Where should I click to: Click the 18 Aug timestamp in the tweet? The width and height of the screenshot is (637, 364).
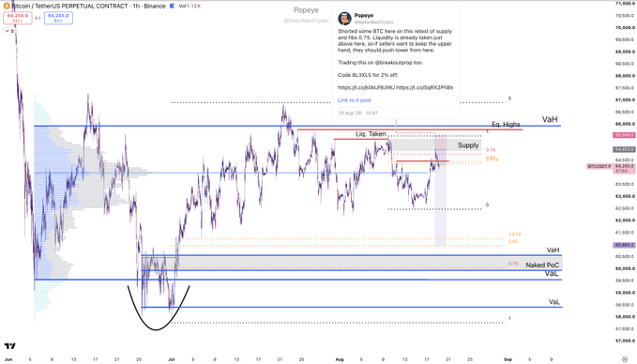pos(358,113)
